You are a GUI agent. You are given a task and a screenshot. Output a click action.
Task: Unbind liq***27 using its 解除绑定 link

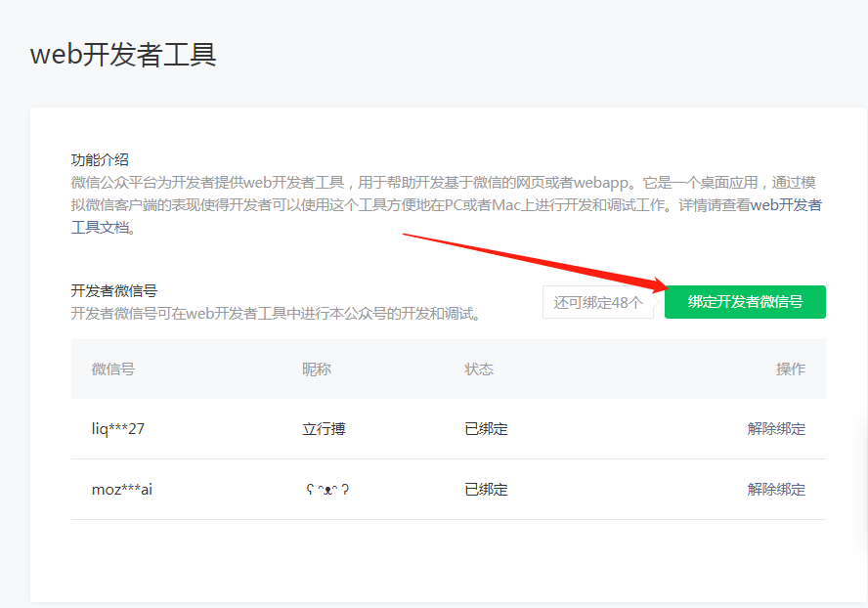coord(776,429)
